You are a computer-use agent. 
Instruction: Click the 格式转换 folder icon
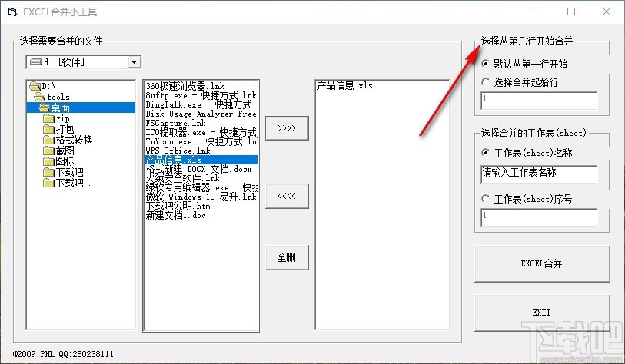[48, 140]
